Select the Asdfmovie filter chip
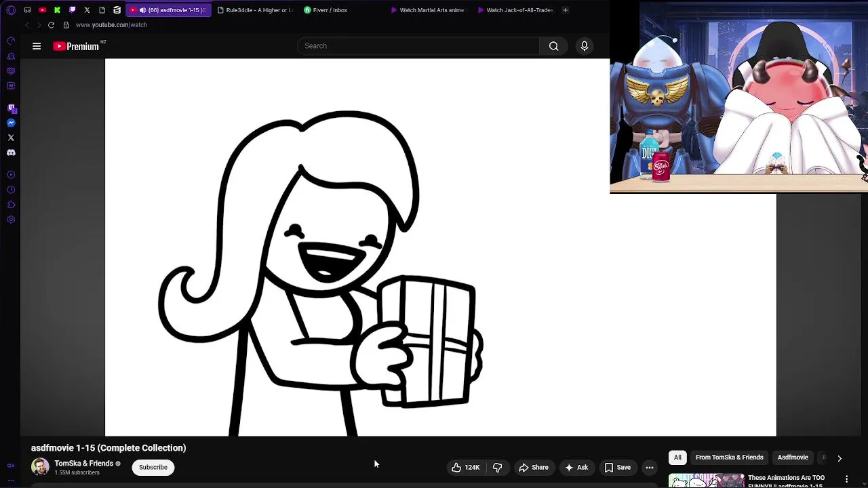This screenshot has height=488, width=868. pos(793,457)
